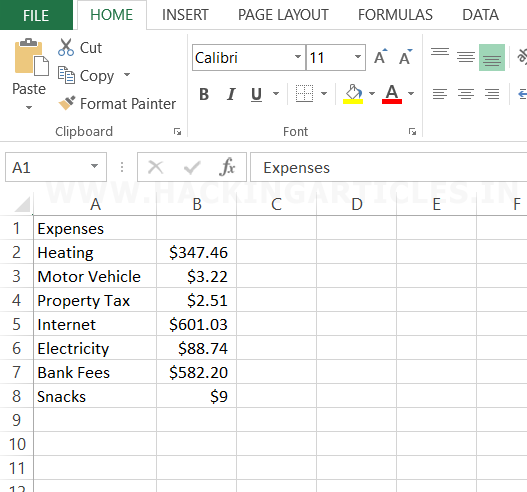Apply the yellow fill color
Viewport: 527px width, 492px height.
pos(353,94)
